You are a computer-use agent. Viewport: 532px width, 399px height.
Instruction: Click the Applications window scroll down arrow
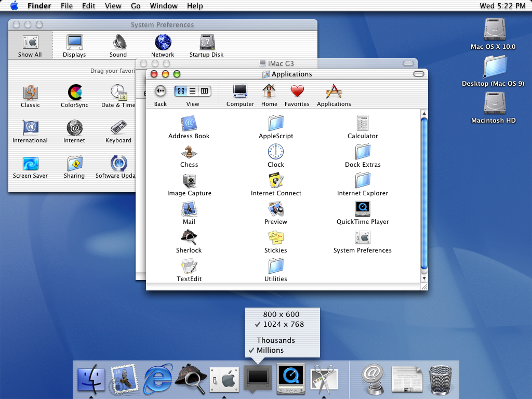click(x=424, y=278)
